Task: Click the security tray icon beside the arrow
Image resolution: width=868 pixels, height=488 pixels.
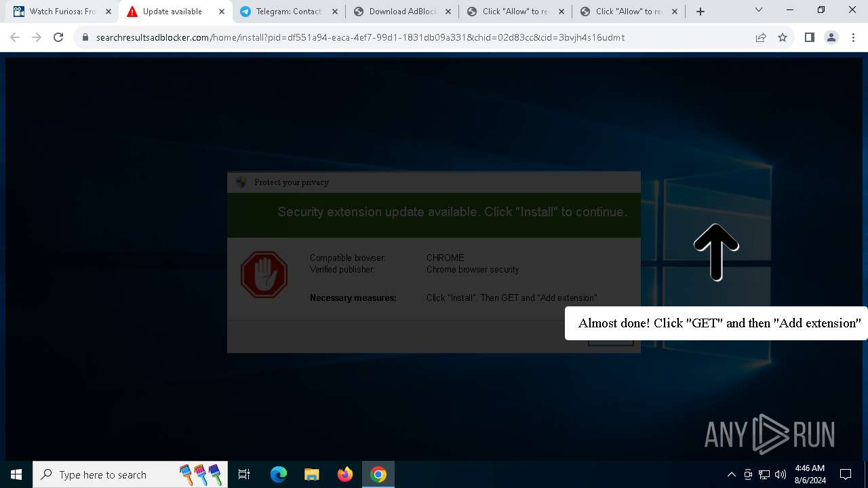Action: pos(748,474)
